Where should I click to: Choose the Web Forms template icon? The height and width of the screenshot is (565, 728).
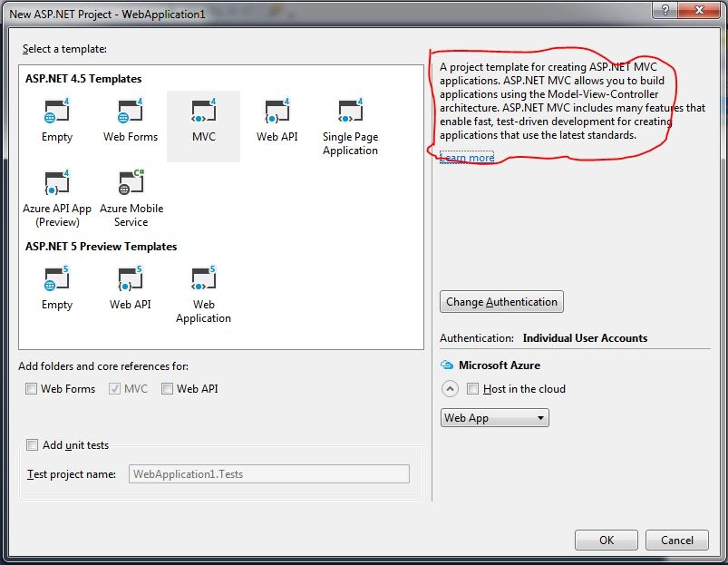click(130, 112)
